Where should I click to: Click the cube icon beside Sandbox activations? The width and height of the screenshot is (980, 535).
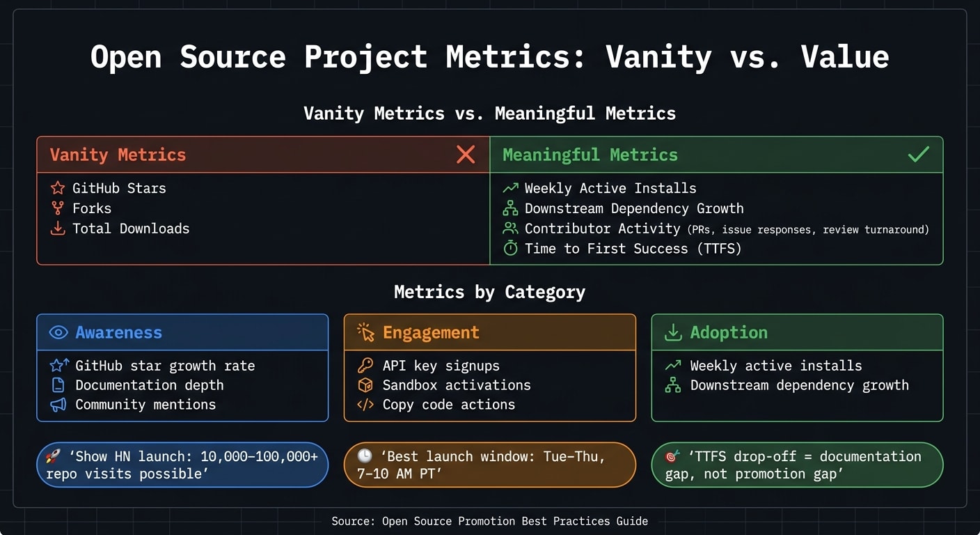(365, 385)
